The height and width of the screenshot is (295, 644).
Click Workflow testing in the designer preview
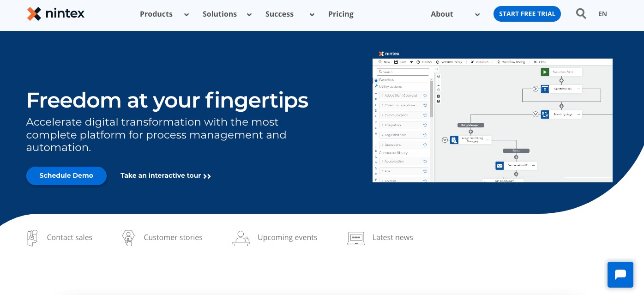coord(512,62)
